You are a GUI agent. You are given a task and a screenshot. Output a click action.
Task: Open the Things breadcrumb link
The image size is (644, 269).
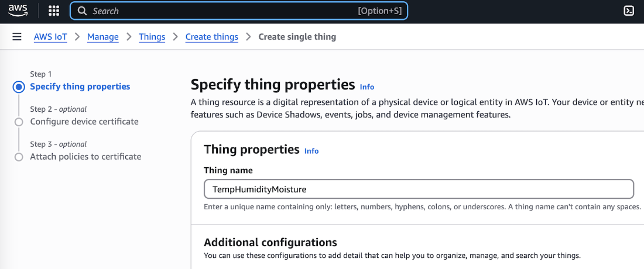coord(152,37)
